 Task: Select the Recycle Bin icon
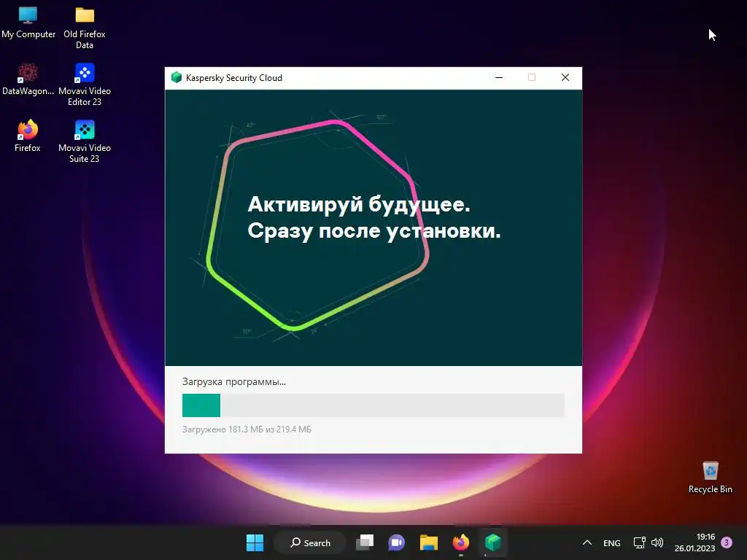pyautogui.click(x=710, y=477)
